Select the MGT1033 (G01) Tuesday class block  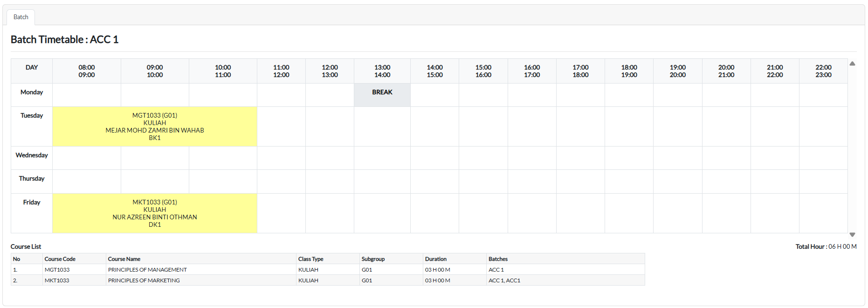click(x=155, y=126)
